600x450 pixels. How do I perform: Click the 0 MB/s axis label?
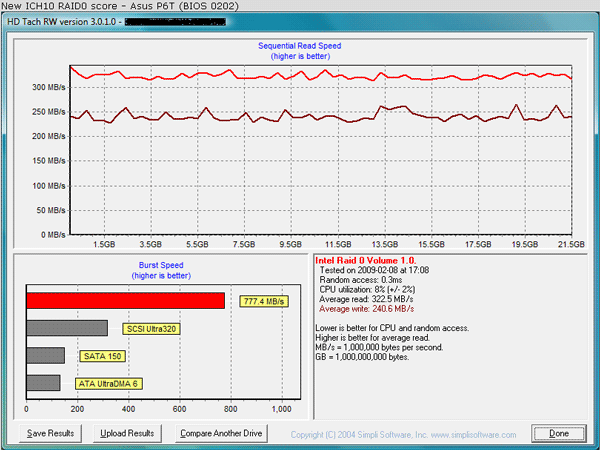[x=53, y=235]
